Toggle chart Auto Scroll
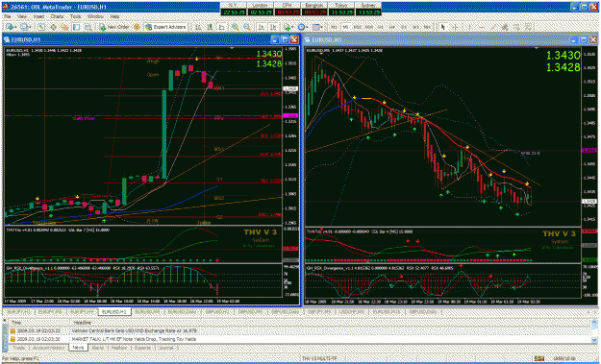The width and height of the screenshot is (601, 364). (x=262, y=27)
